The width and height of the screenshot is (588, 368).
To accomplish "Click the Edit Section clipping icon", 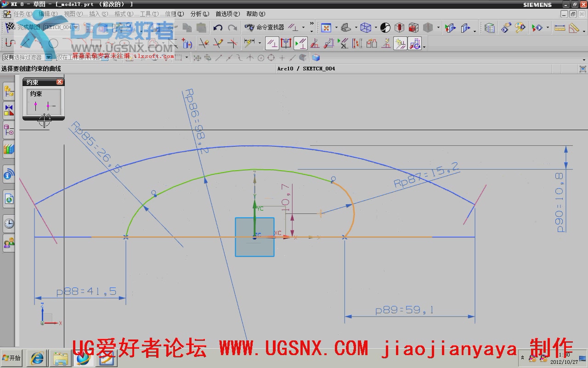I will [450, 28].
